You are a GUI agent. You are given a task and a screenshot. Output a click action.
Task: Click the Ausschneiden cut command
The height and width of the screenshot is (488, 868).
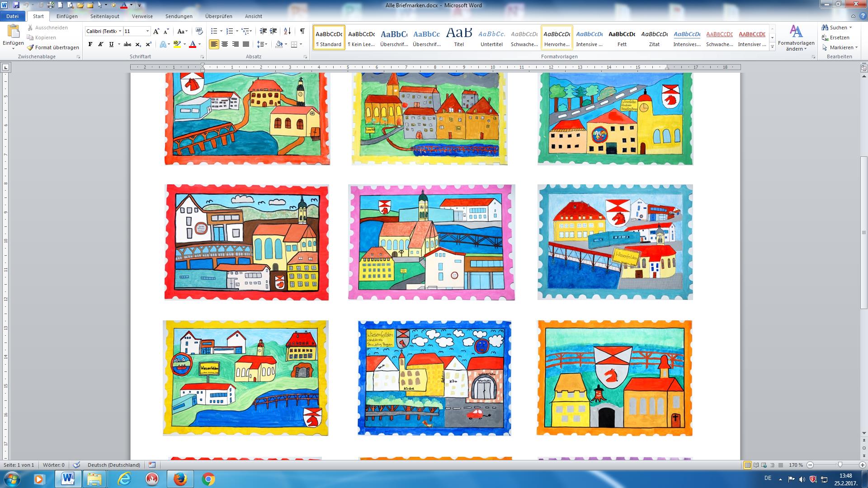pyautogui.click(x=47, y=28)
